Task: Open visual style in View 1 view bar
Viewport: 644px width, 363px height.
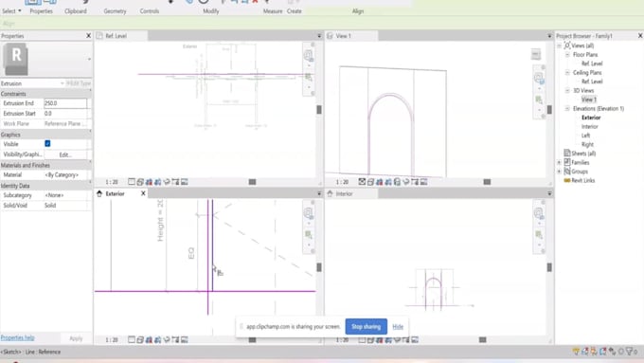Action: pos(370,182)
